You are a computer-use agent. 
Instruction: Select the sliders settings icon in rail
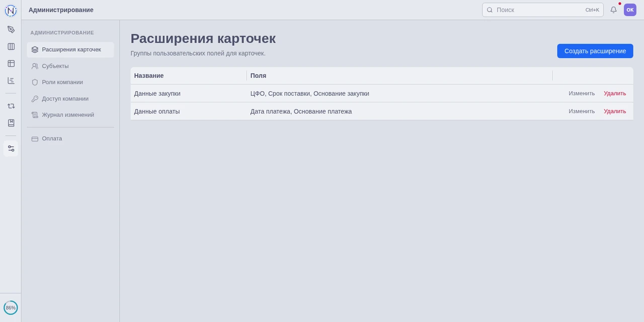(11, 148)
